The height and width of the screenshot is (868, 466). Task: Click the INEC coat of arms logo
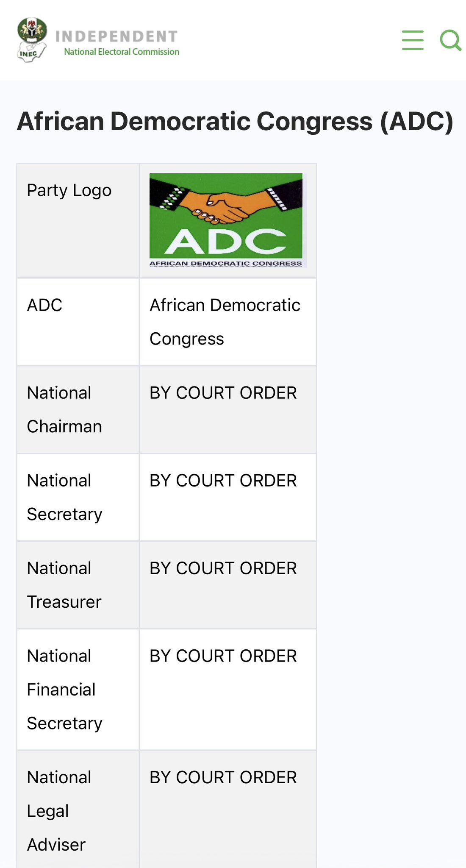(32, 40)
